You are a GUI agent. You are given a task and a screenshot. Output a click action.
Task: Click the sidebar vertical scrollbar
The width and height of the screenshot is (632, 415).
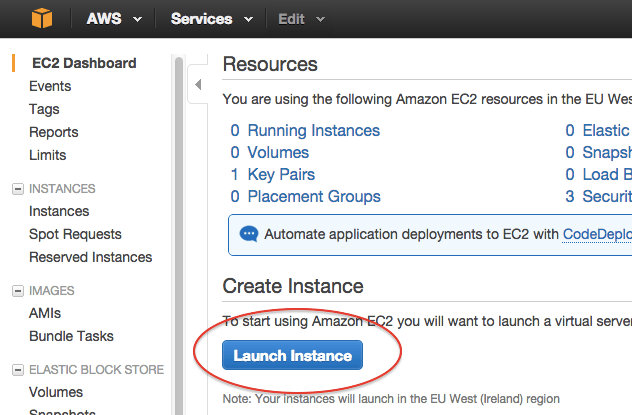pos(179,236)
